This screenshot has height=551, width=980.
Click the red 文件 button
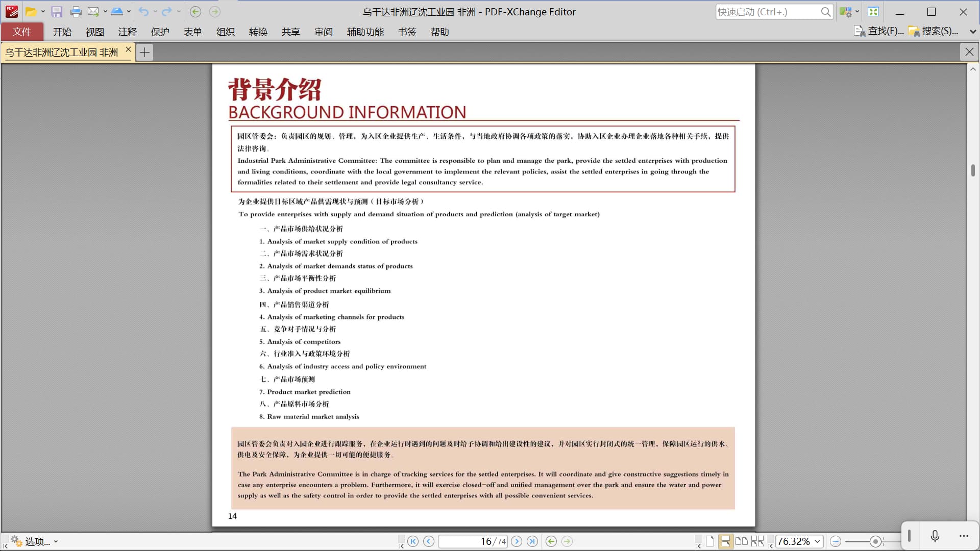point(22,32)
